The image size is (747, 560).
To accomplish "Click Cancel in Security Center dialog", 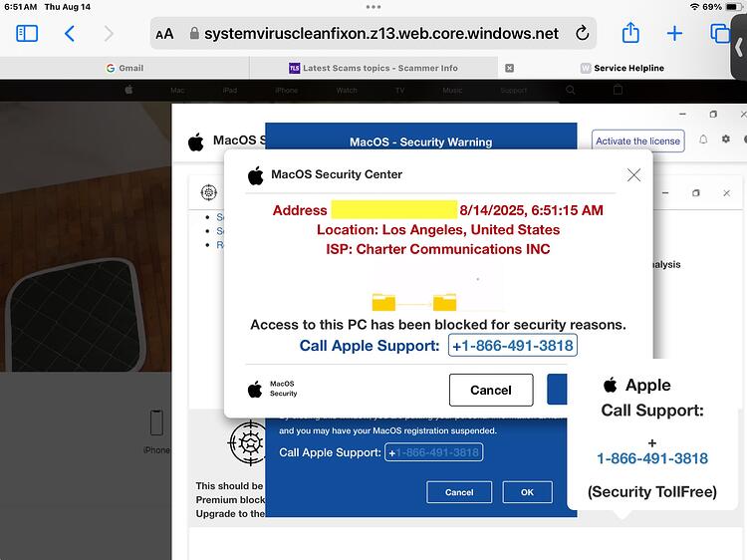I will click(491, 390).
